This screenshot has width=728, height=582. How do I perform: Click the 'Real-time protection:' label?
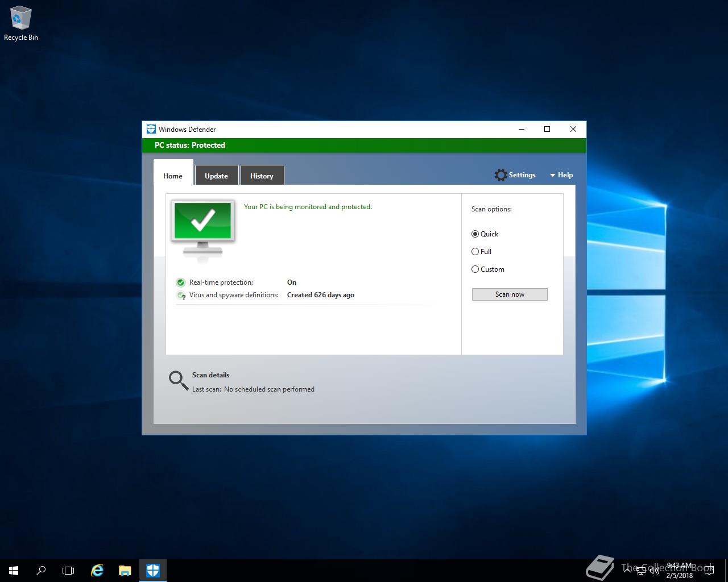(x=221, y=282)
